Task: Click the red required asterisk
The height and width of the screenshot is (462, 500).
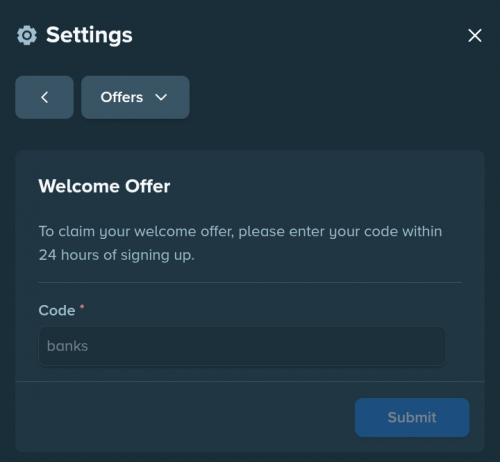Action: [x=82, y=307]
